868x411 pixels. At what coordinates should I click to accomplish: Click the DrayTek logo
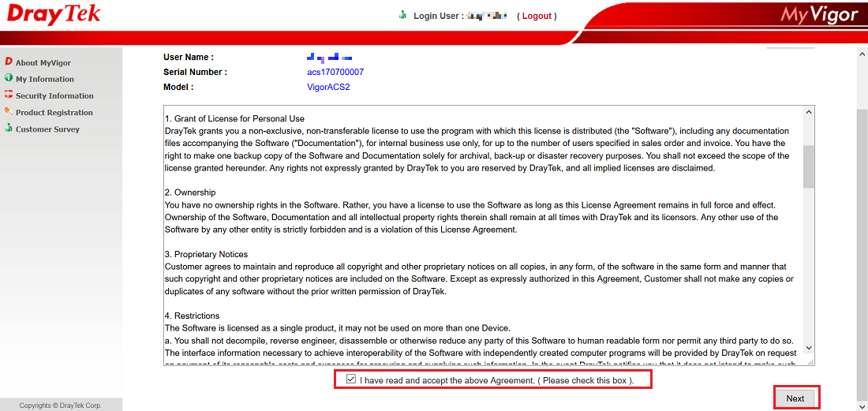point(54,15)
